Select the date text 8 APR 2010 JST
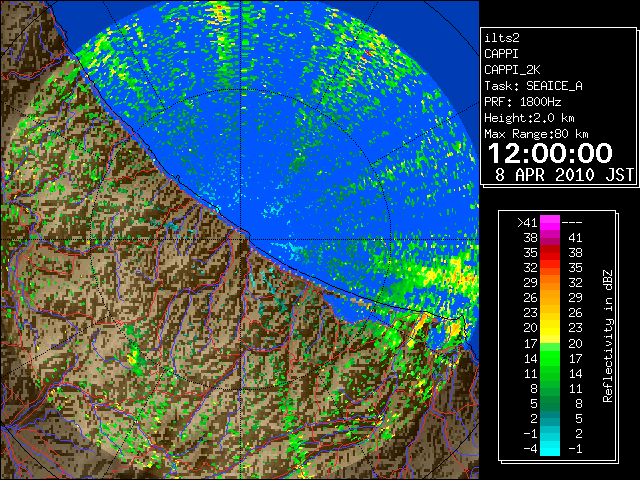This screenshot has height=480, width=640. (564, 175)
